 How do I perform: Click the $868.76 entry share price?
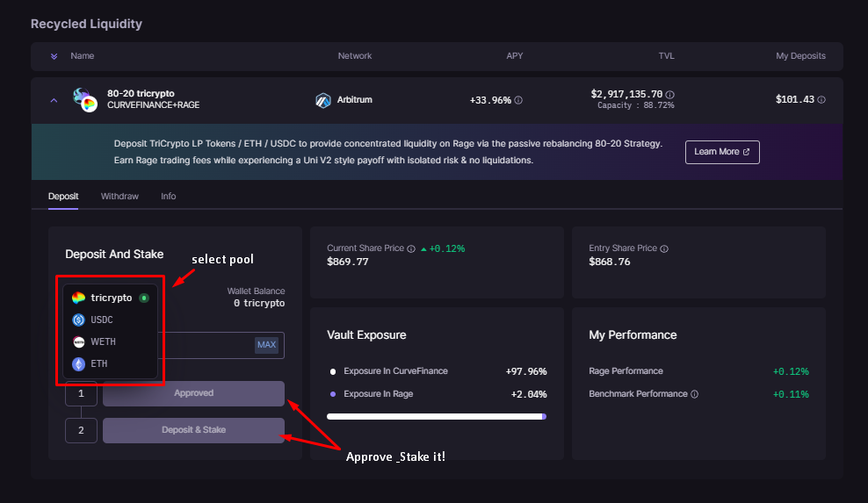[x=610, y=262]
